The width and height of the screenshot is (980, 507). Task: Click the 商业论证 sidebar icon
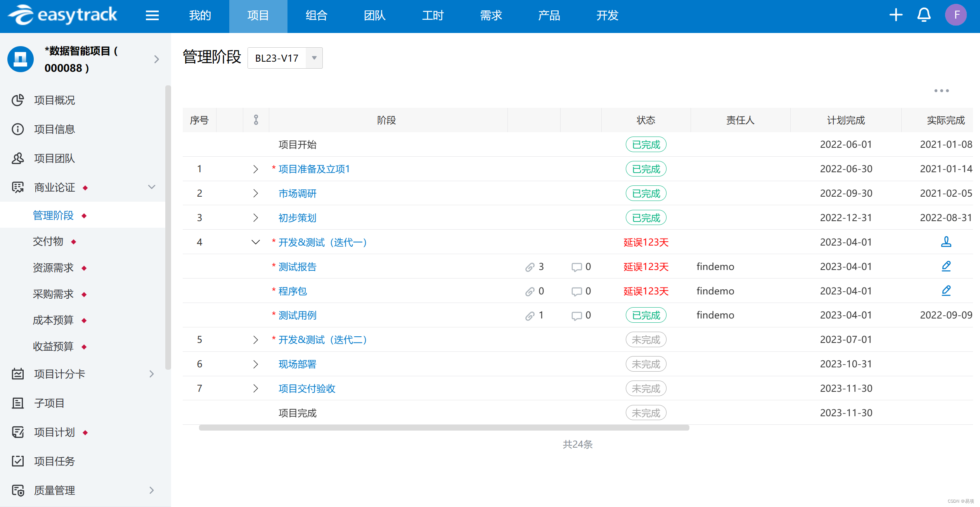coord(17,187)
